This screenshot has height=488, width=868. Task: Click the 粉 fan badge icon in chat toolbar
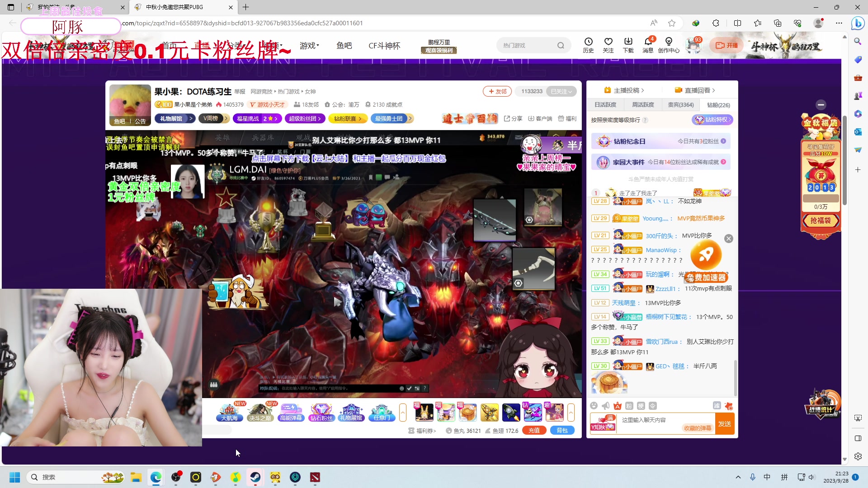pyautogui.click(x=629, y=406)
